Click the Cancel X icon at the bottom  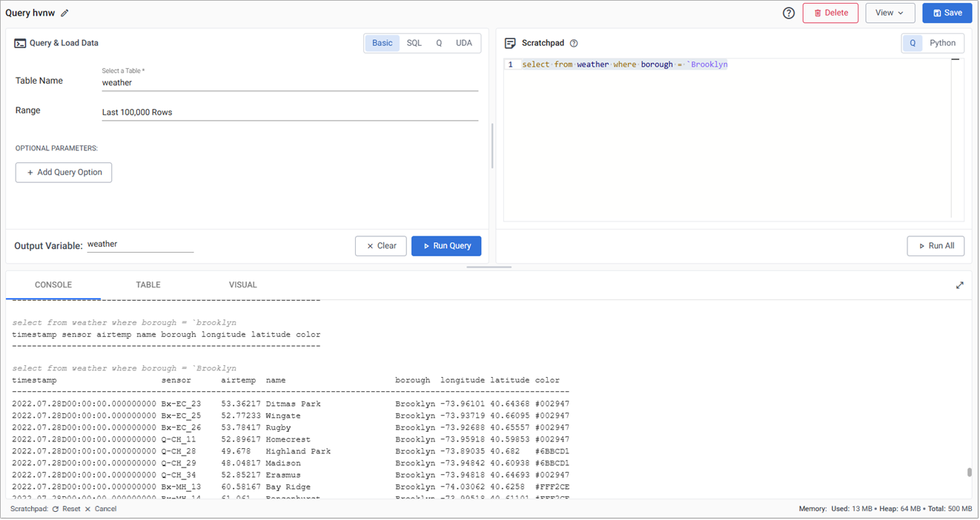pos(87,509)
